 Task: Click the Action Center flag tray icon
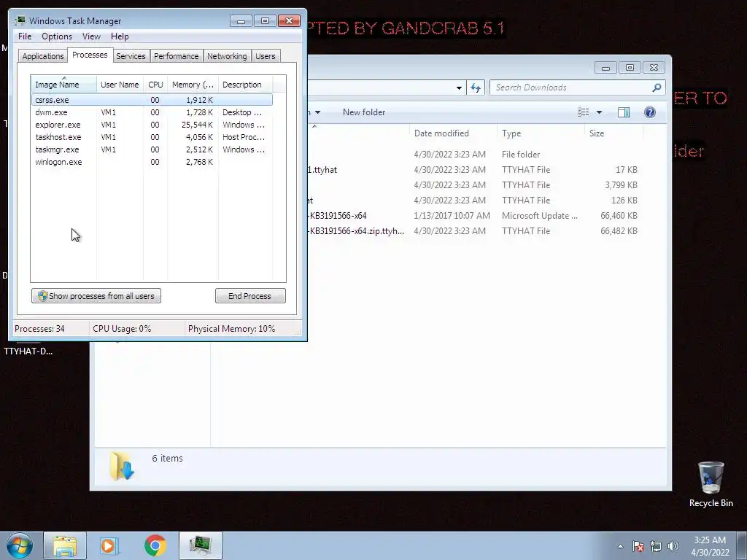638,546
